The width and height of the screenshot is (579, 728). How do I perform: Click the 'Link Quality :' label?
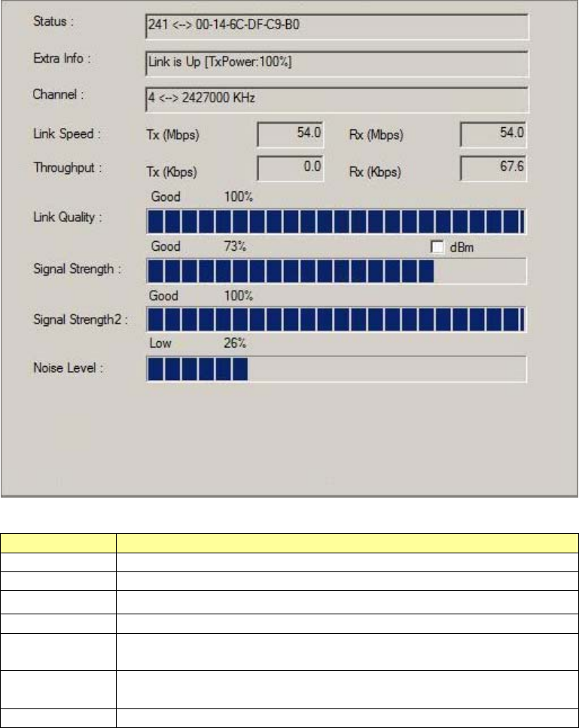click(x=67, y=218)
